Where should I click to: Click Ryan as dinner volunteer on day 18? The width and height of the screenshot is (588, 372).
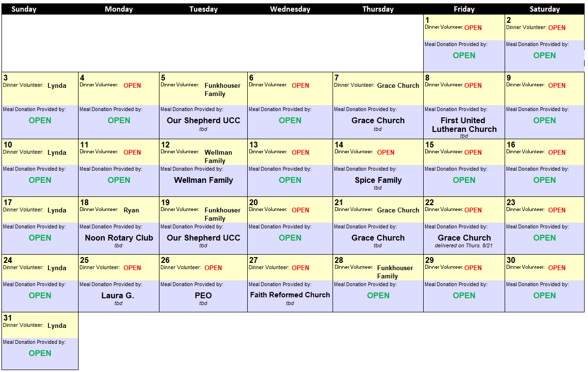coord(131,210)
